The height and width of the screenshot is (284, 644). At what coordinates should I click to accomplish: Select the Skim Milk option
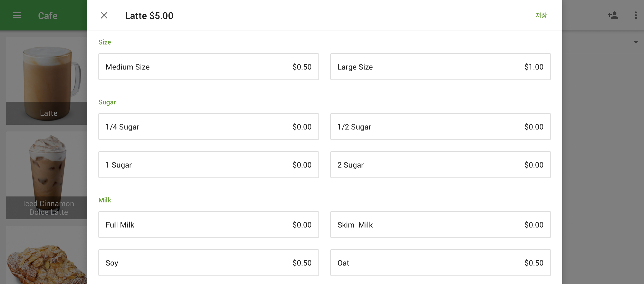point(440,225)
